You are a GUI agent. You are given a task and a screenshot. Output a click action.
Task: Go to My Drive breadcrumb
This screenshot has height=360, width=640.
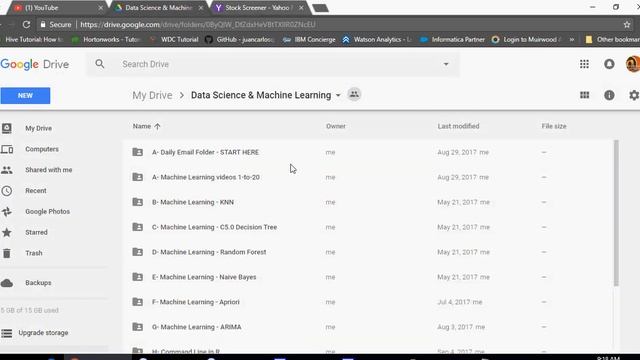coord(152,95)
